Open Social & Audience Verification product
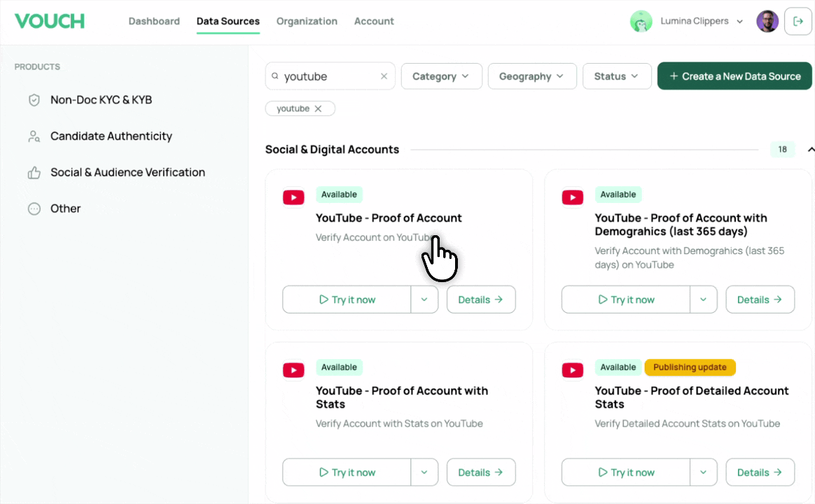The height and width of the screenshot is (504, 815). (127, 172)
